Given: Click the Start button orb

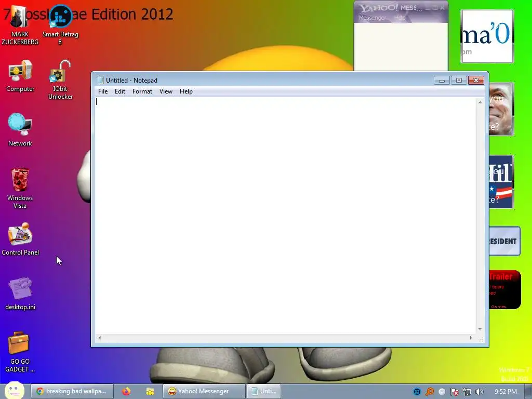Looking at the screenshot, I should point(14,391).
